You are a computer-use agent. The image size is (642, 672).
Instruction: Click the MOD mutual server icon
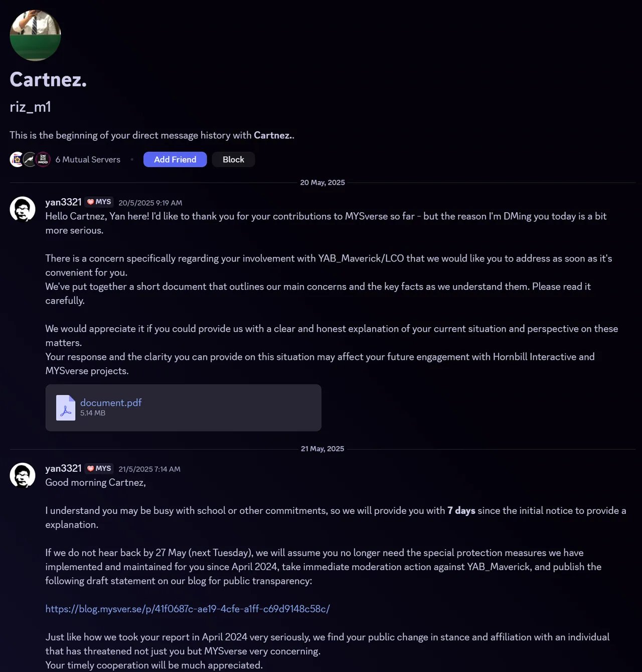(x=43, y=160)
